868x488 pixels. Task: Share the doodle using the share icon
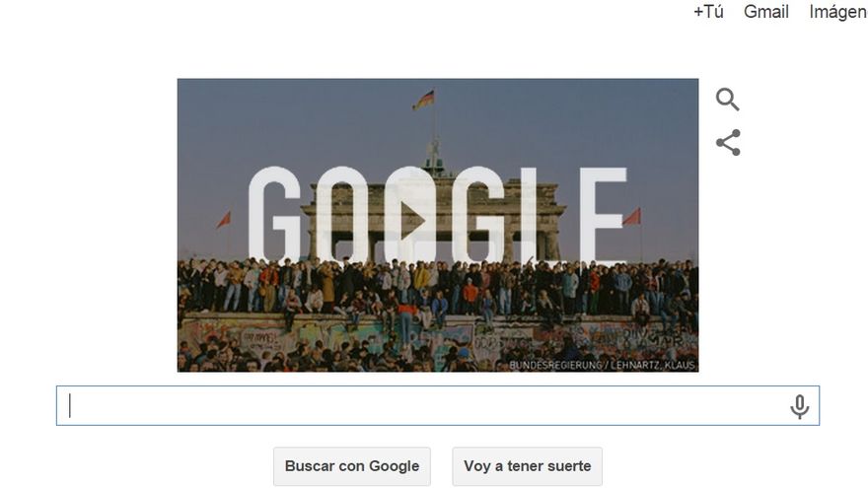click(728, 142)
